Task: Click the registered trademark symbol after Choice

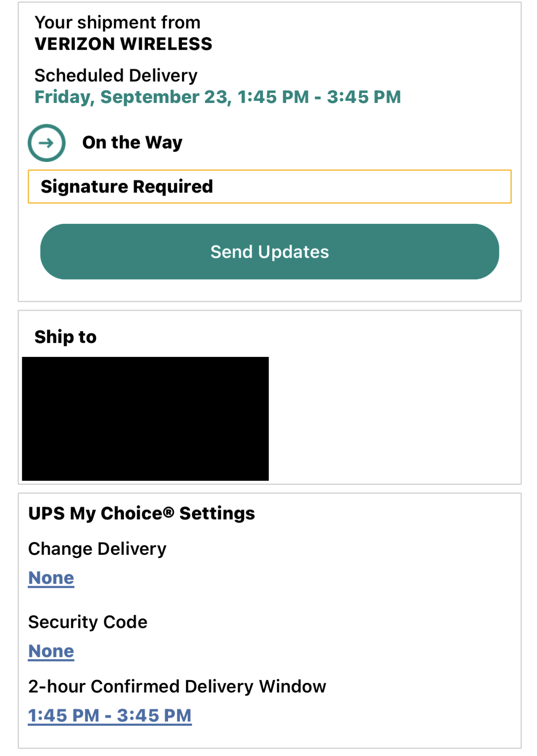Action: point(168,512)
